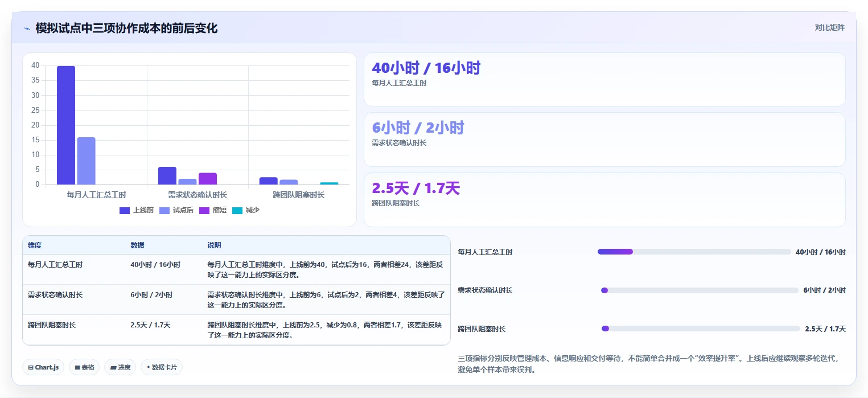This screenshot has height=398, width=868.
Task: Click the 每月人工汇总工时 caption under 40小时 card value
Action: coord(399,83)
